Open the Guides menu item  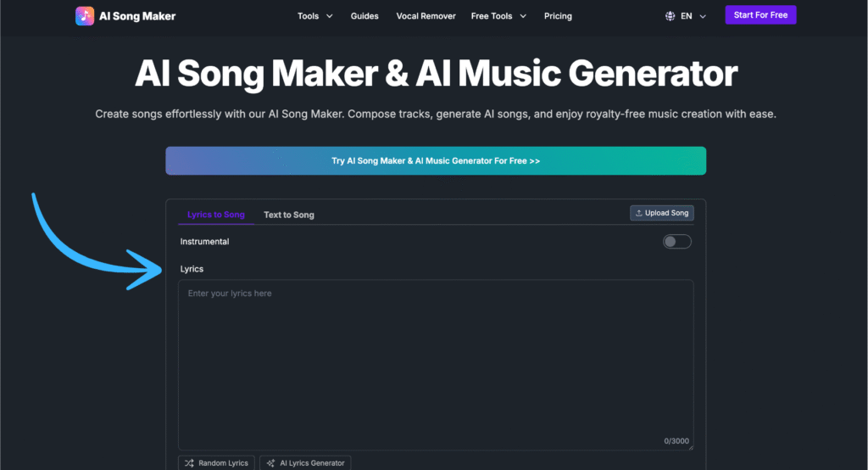click(364, 16)
